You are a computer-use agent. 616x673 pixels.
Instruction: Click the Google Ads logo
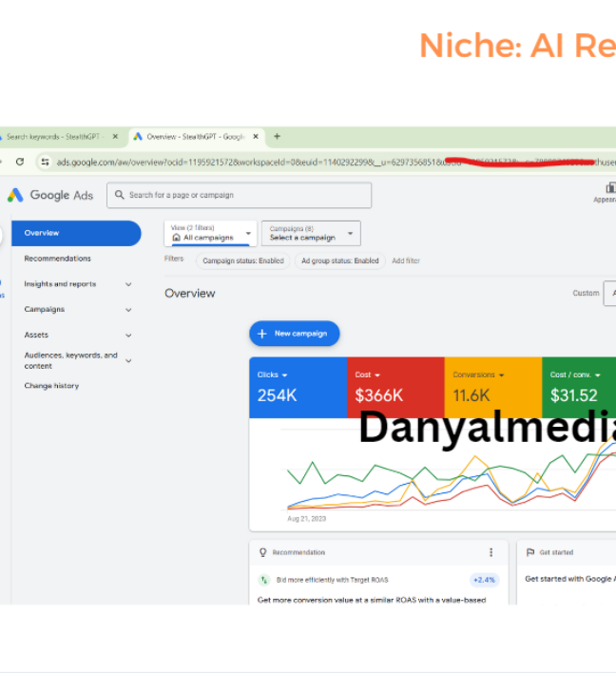coord(50,195)
